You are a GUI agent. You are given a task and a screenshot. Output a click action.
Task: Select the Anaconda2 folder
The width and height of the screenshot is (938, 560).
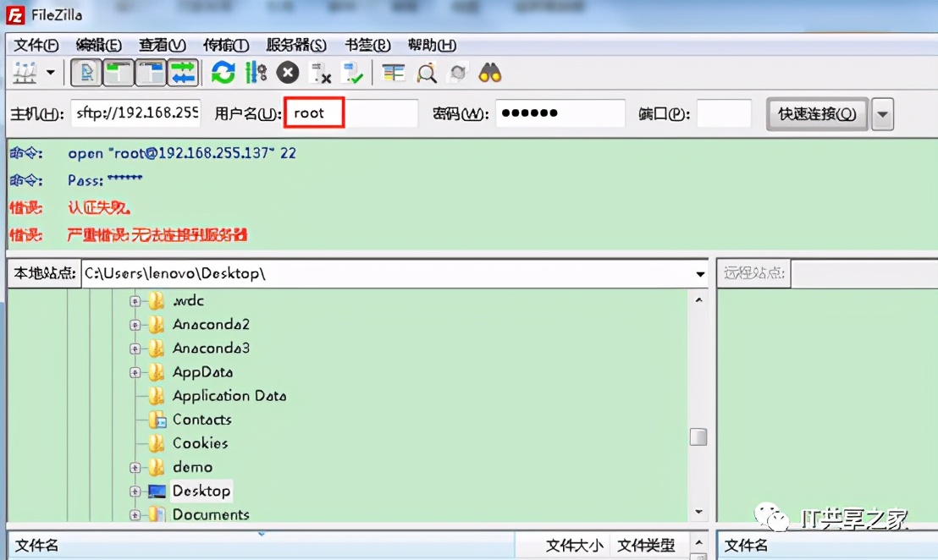pyautogui.click(x=211, y=325)
